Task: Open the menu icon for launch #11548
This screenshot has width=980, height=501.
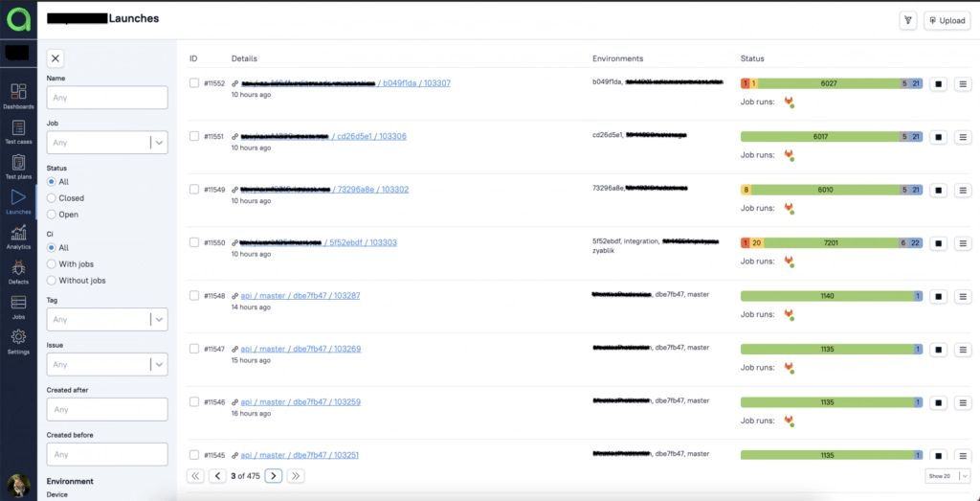Action: point(963,297)
